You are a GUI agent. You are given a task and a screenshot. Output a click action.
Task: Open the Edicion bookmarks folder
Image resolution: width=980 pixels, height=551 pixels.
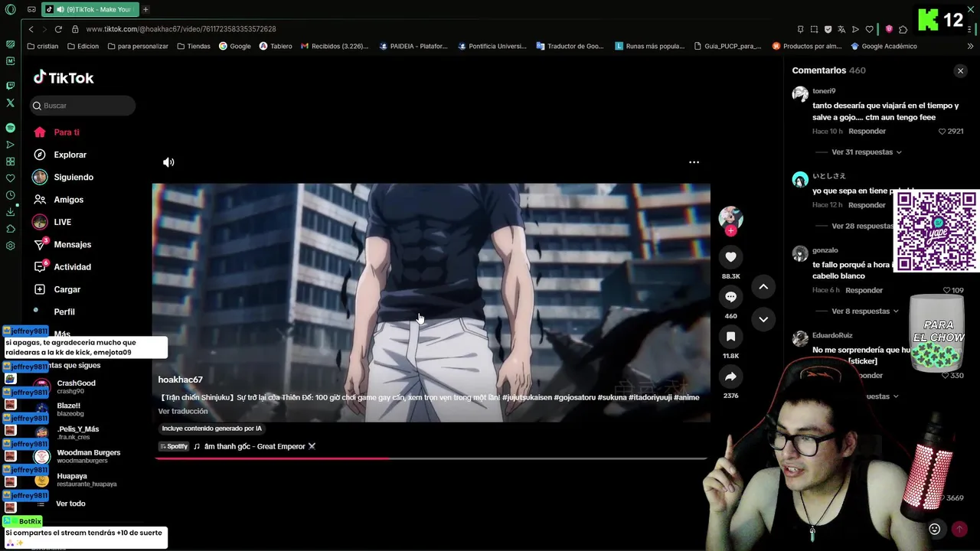(83, 46)
